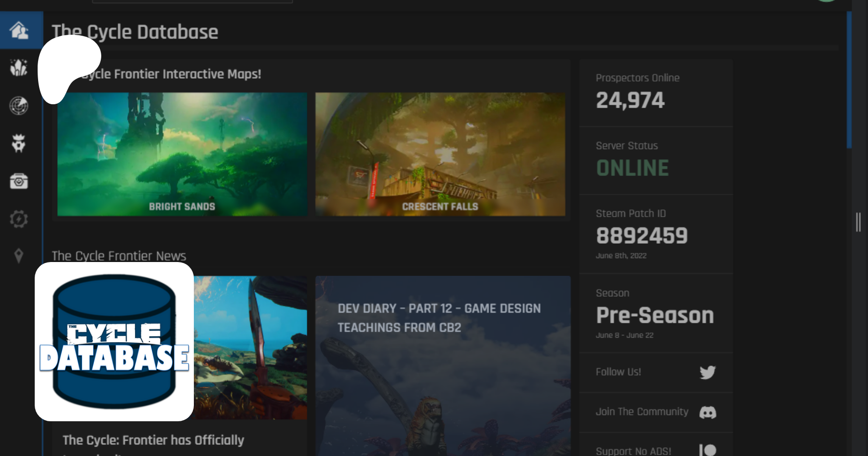The width and height of the screenshot is (868, 456).
Task: Select the gear with lightning bolt icon
Action: click(19, 219)
